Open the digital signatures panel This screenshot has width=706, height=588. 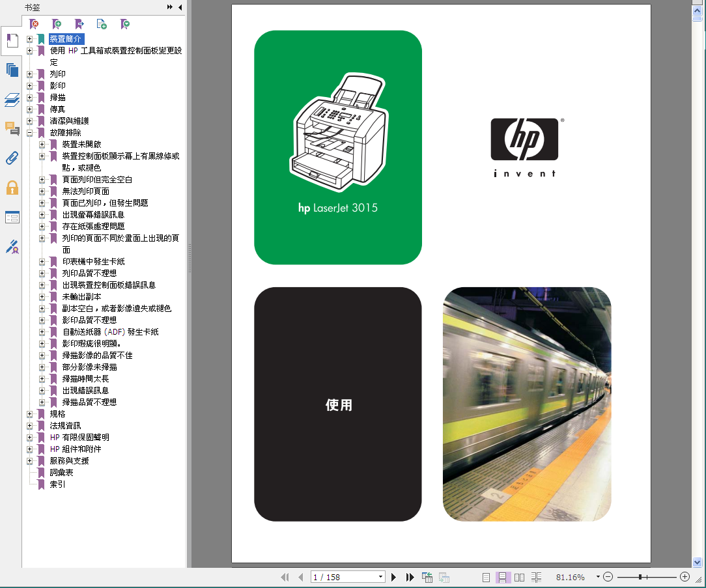[12, 247]
